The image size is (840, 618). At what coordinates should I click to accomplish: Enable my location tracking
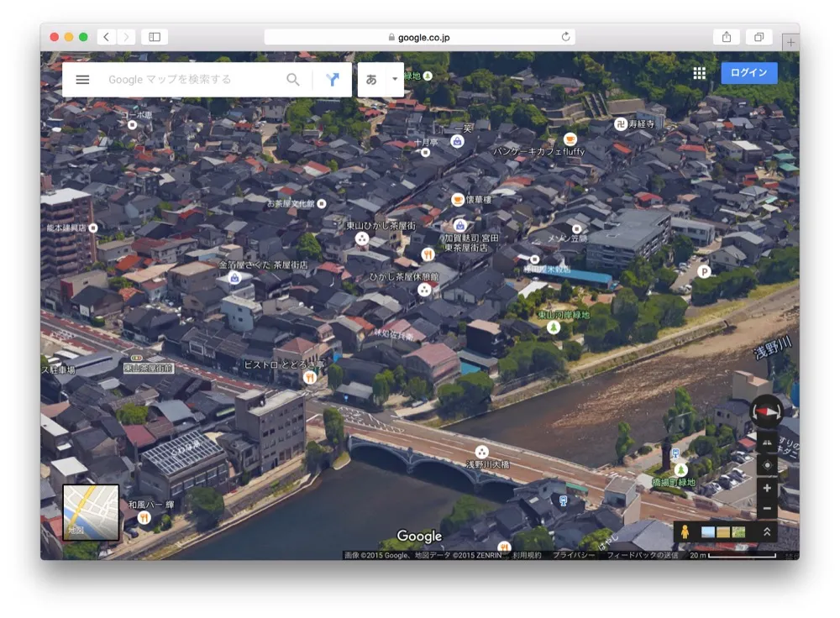coord(769,465)
